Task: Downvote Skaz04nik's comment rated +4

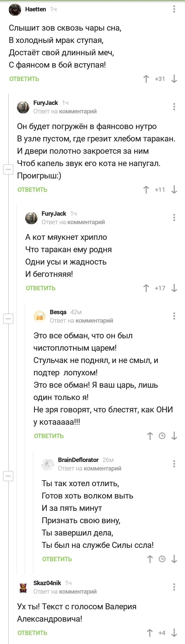Action: pyautogui.click(x=174, y=633)
